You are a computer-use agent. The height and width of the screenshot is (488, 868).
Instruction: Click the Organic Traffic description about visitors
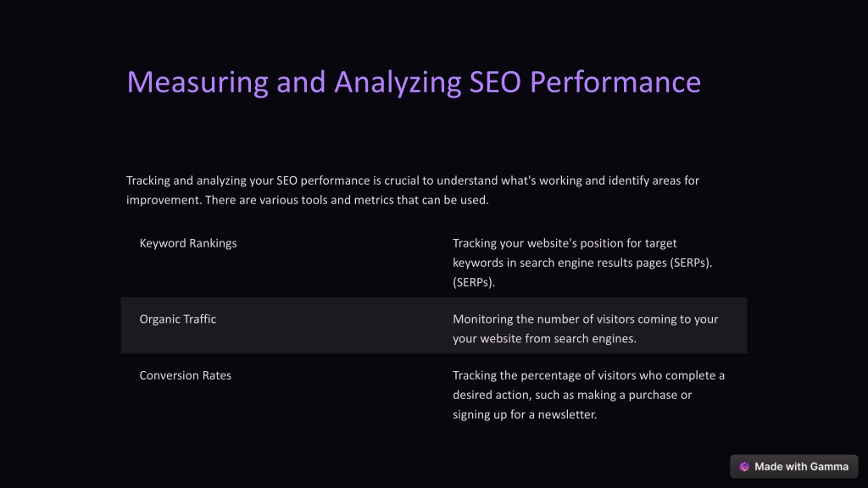586,329
